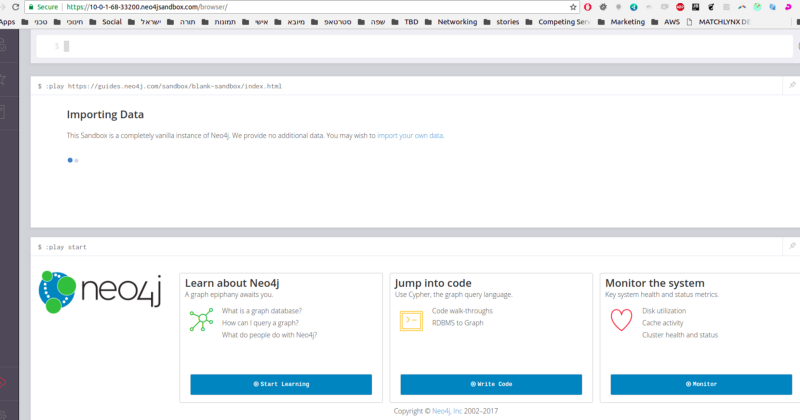800x420 pixels.
Task: Click Cache activity text
Action: click(662, 323)
